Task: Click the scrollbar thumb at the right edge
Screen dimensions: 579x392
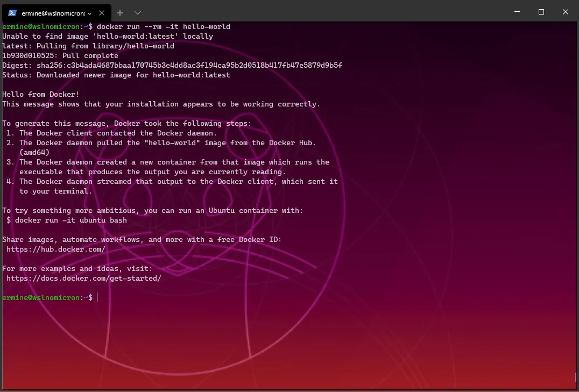Action: coord(576,377)
